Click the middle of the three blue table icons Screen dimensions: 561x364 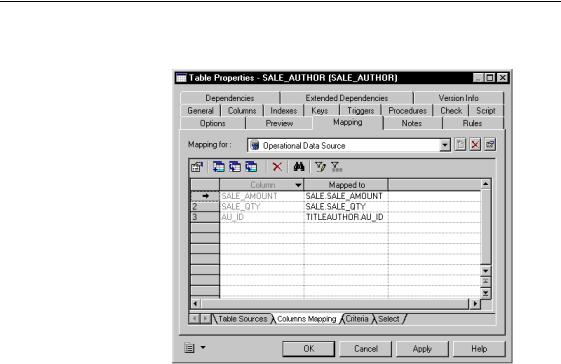coord(235,167)
